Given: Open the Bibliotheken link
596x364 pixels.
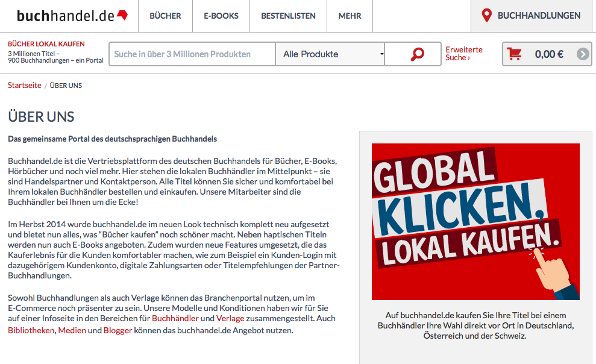Looking at the screenshot, I should [31, 330].
